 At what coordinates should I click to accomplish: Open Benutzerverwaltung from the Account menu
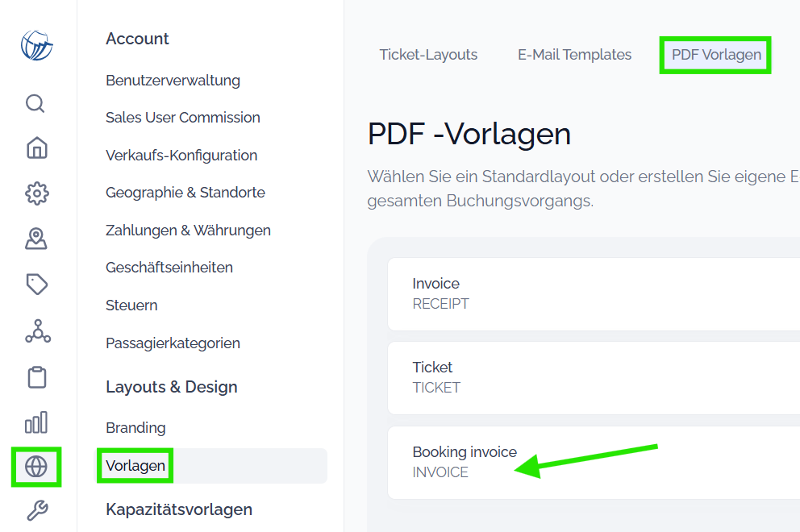pyautogui.click(x=173, y=80)
